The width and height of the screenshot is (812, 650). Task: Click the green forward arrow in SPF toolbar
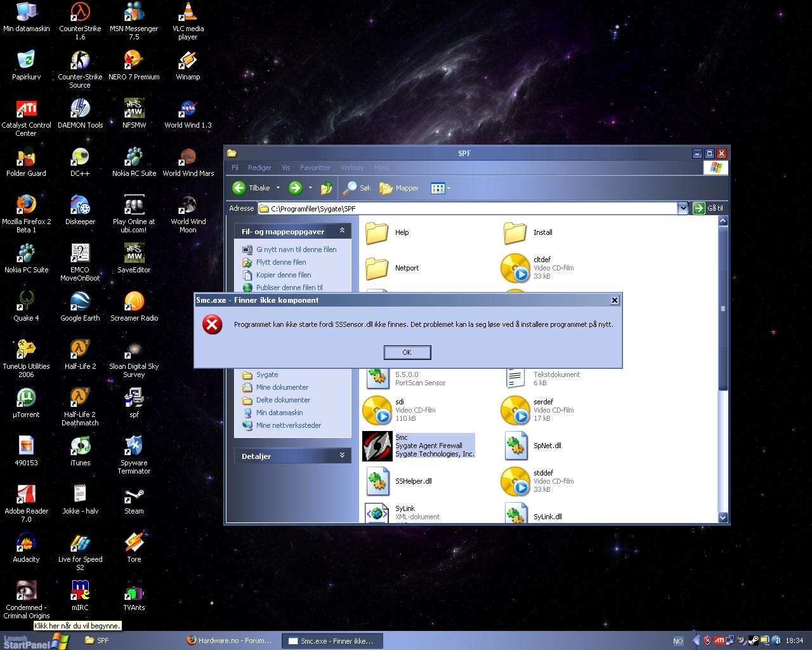(x=296, y=188)
